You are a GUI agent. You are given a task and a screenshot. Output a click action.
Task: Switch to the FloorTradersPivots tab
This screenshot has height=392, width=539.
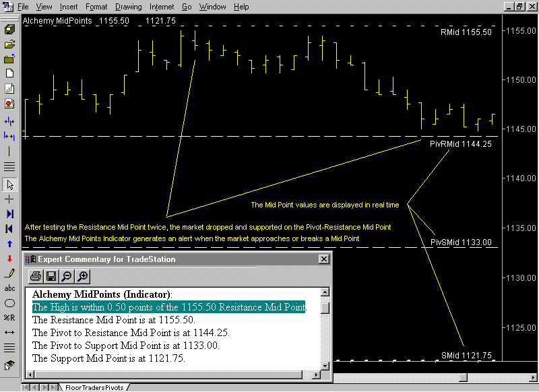[x=94, y=387]
